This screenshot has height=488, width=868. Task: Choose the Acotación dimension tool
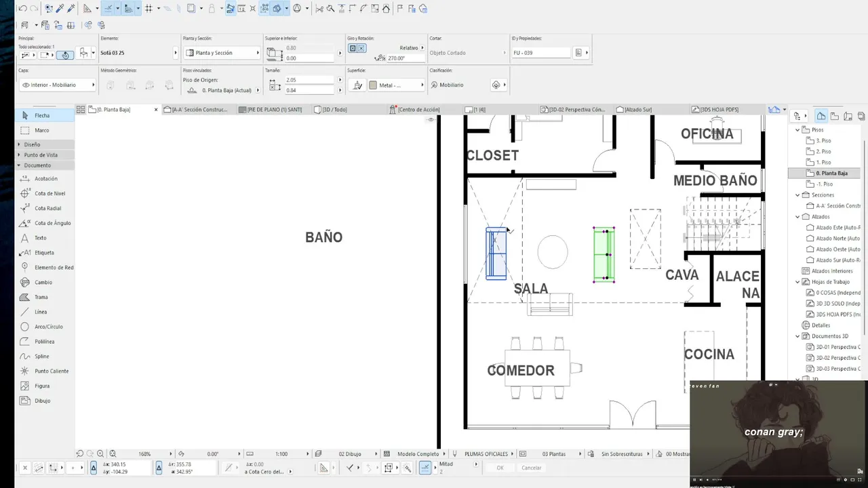coord(45,179)
